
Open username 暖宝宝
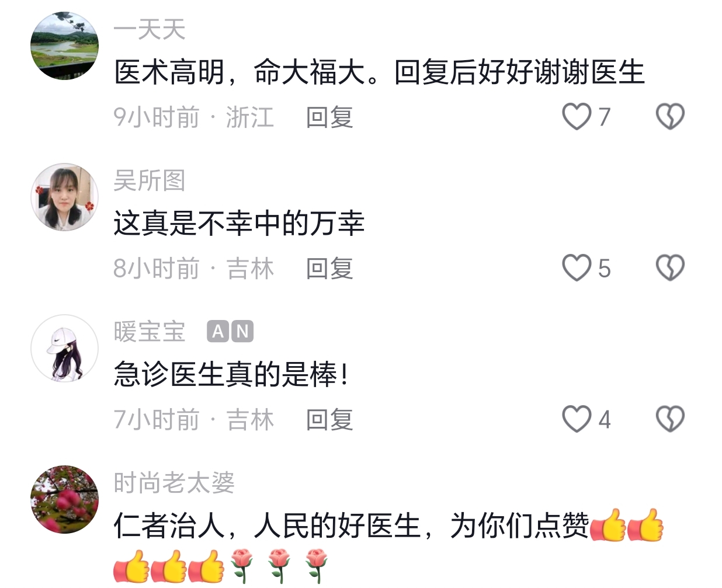click(x=150, y=332)
